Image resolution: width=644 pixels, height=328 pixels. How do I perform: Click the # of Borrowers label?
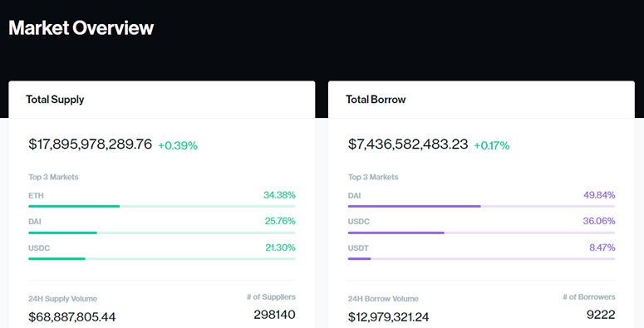coord(589,296)
